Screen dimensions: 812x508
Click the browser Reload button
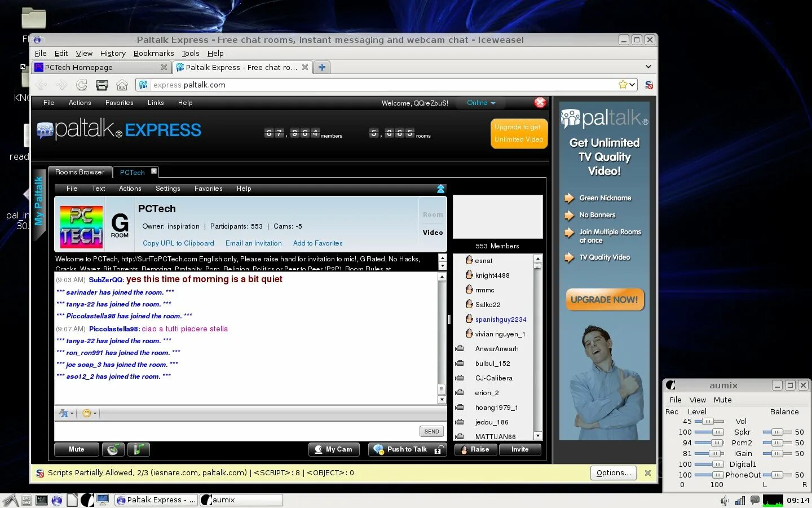click(82, 85)
